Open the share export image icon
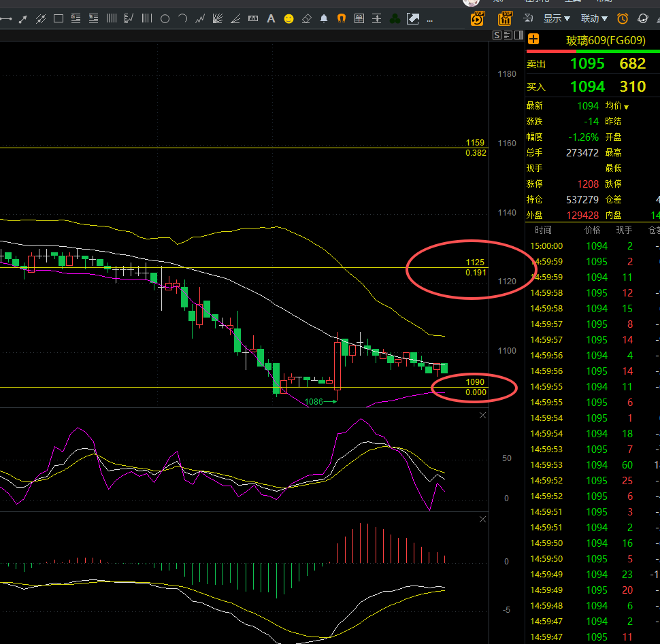The height and width of the screenshot is (644, 660). point(413,19)
